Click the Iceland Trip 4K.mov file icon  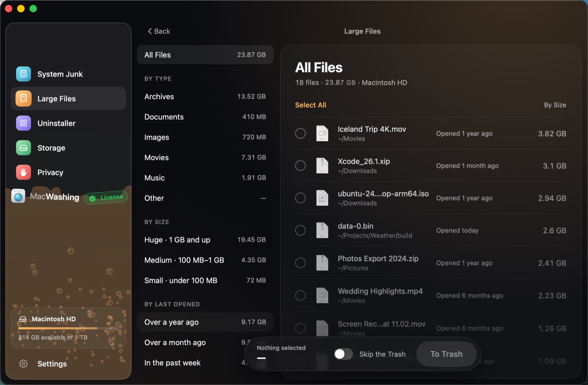(x=322, y=133)
